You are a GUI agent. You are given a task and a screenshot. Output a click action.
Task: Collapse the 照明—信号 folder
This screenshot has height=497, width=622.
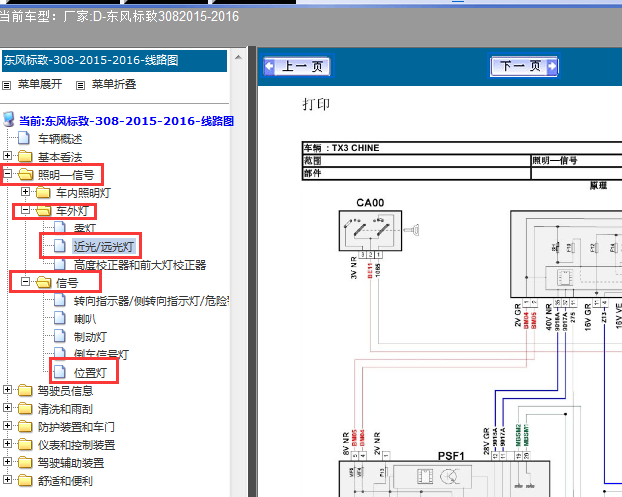8,174
